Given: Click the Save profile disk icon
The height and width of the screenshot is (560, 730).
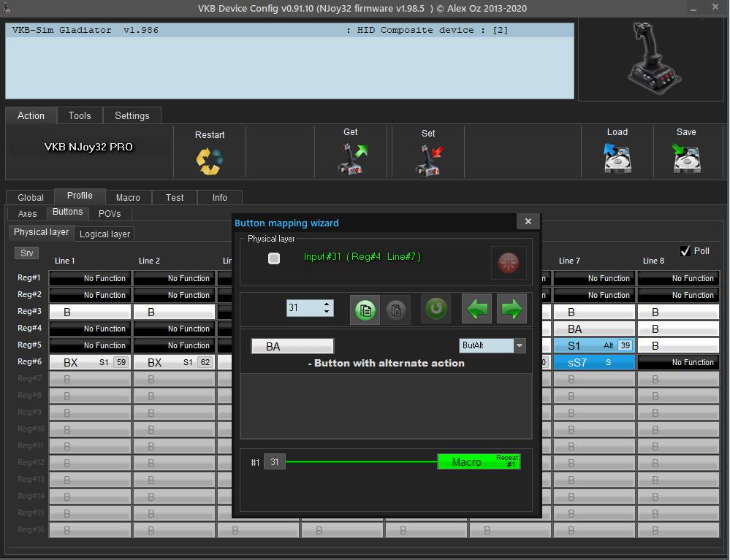Looking at the screenshot, I should [686, 158].
